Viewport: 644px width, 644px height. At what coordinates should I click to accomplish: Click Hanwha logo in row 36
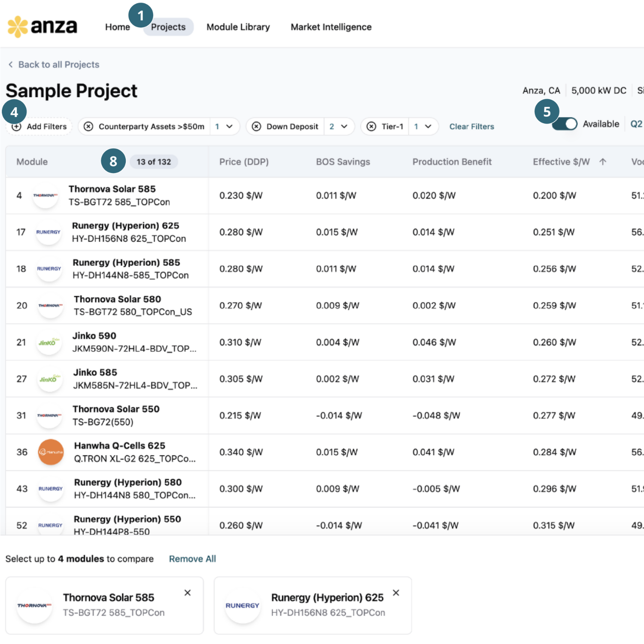click(51, 452)
